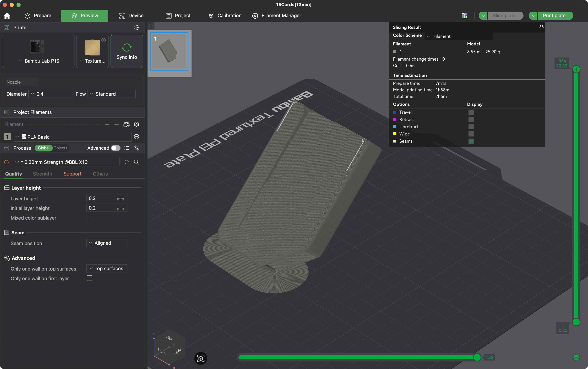
Task: Open the Bambu Lab P1S printer dropdown
Action: [38, 51]
